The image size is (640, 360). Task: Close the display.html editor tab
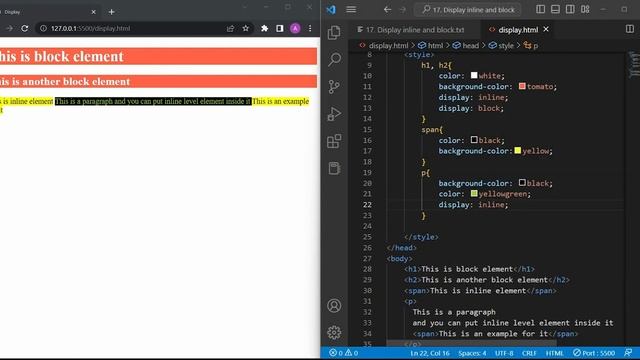tap(546, 29)
